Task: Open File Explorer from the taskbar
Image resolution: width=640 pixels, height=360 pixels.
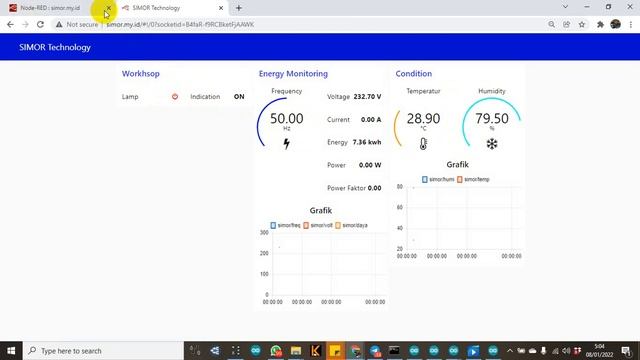Action: (x=296, y=351)
